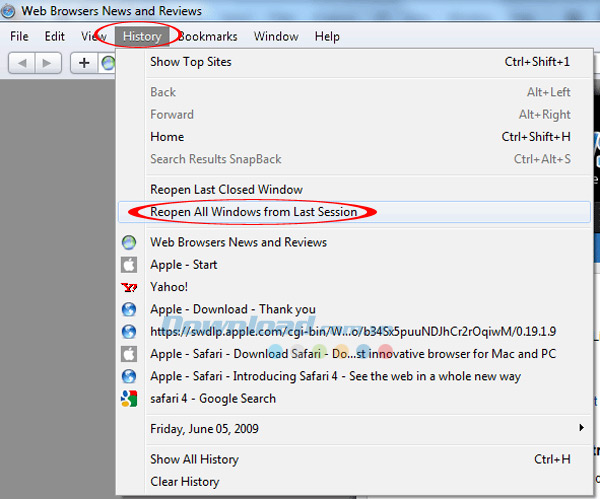Viewport: 600px width, 499px height.
Task: Open the Apple - Start history entry
Action: pyautogui.click(x=354, y=265)
